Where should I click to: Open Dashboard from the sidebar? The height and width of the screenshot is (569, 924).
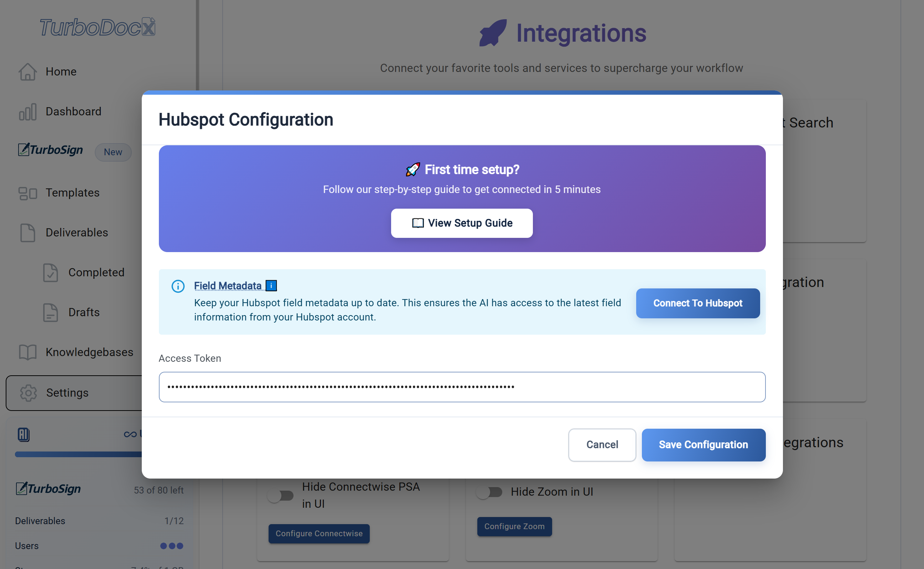click(73, 111)
